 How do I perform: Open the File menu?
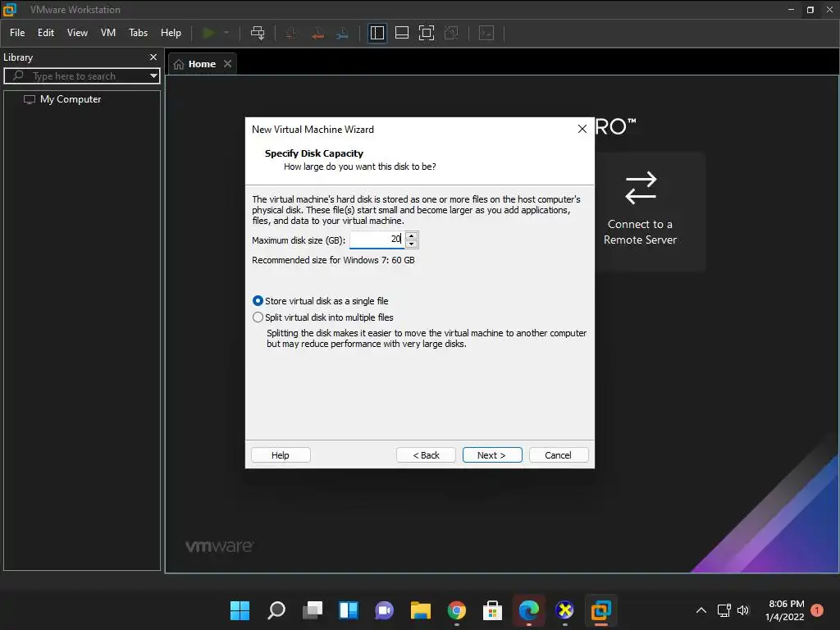click(17, 33)
